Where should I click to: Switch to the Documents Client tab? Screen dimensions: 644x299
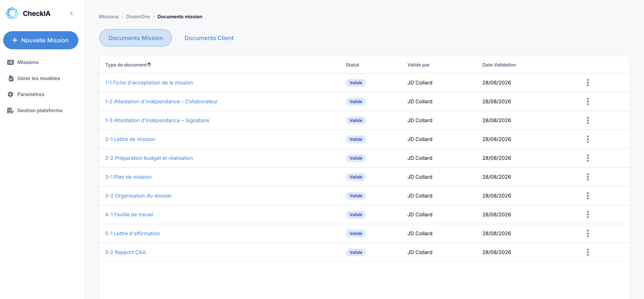pyautogui.click(x=209, y=38)
